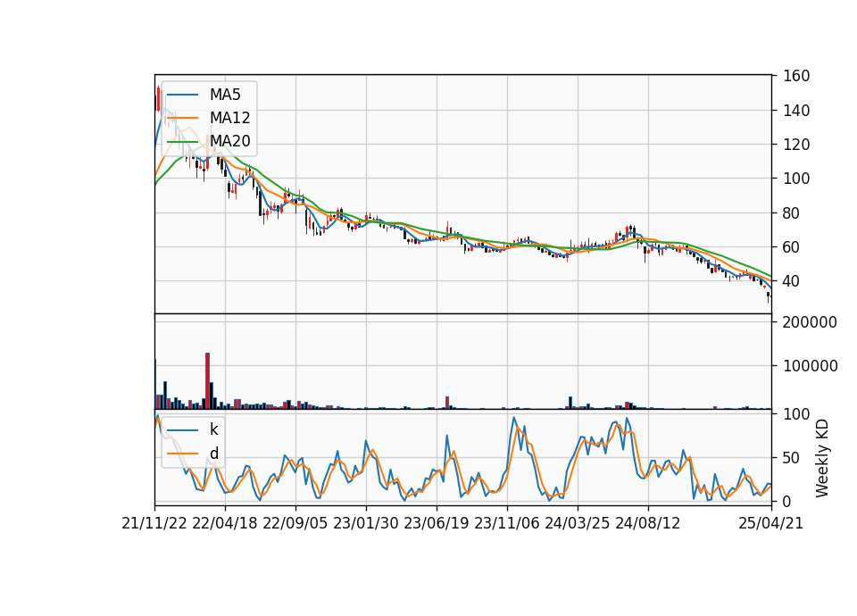This screenshot has height=616, width=857.
Task: Click the 22/04/18 date label
Action: [225, 523]
